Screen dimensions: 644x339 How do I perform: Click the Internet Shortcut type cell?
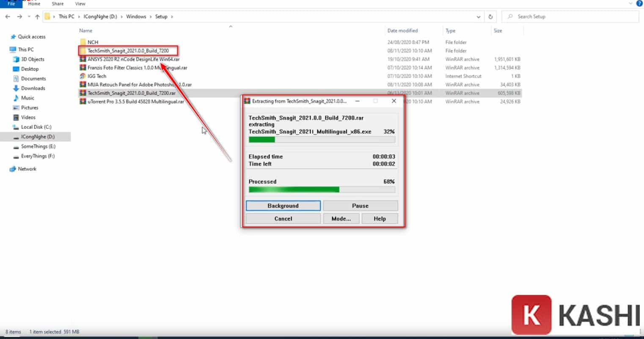[x=463, y=76]
